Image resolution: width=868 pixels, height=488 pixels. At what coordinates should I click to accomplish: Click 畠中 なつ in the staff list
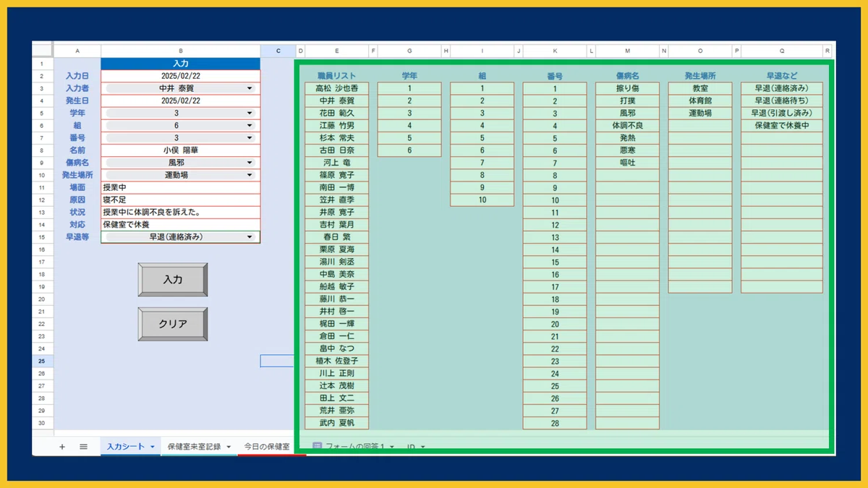pos(337,348)
